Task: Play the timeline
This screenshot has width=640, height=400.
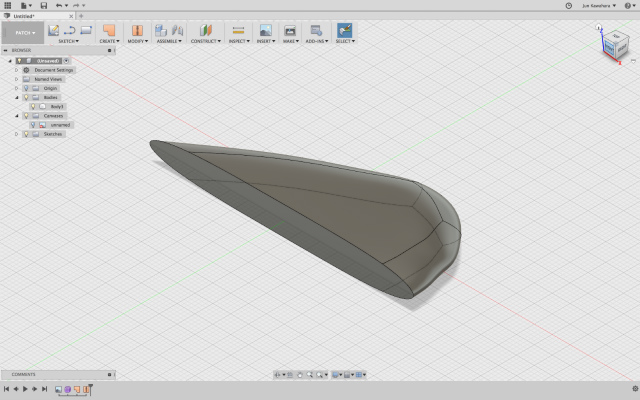Action: tap(25, 389)
